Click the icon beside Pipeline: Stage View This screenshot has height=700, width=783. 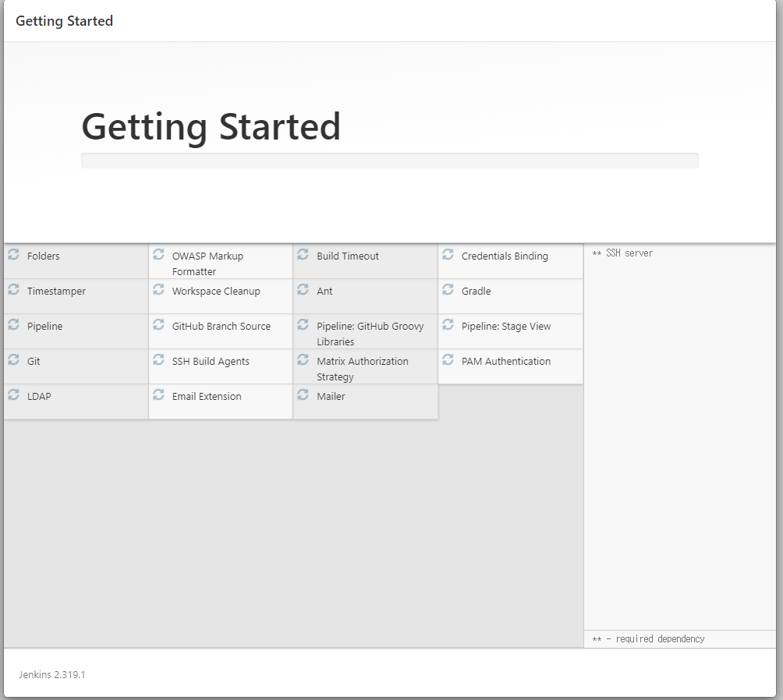click(448, 324)
